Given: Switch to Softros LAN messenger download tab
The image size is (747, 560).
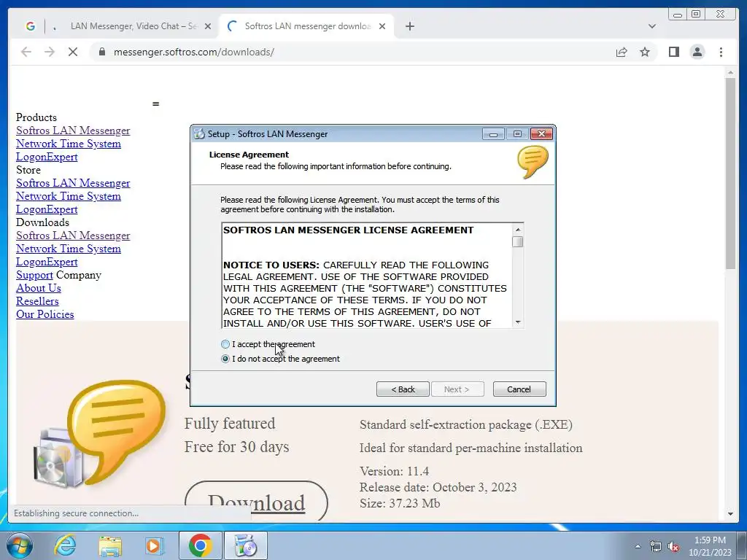Looking at the screenshot, I should coord(307,26).
